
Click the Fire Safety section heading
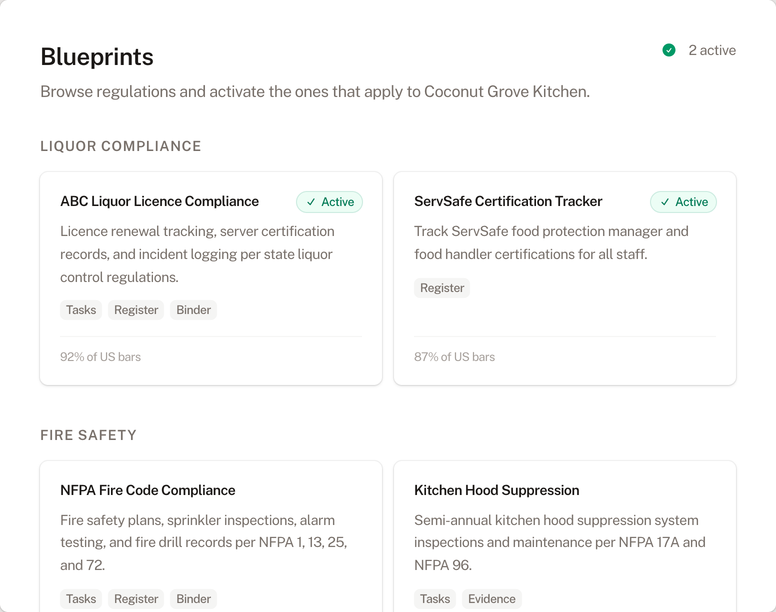tap(88, 435)
